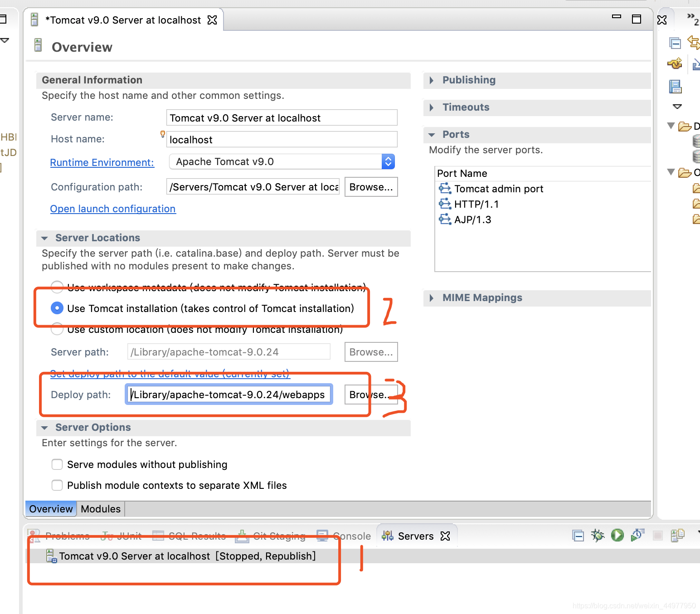Close the Tomcat v9.0 Server editor tab
Screen dimensions: 700x614
click(x=212, y=20)
